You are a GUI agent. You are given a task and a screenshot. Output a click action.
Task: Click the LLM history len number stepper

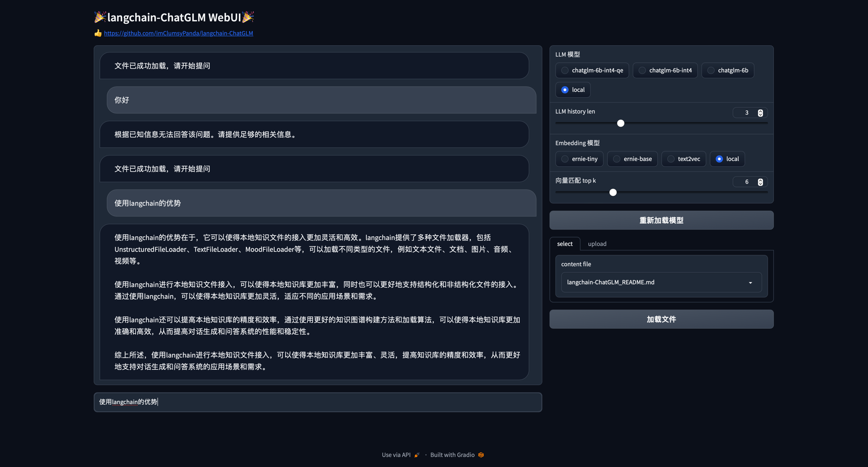click(x=760, y=113)
